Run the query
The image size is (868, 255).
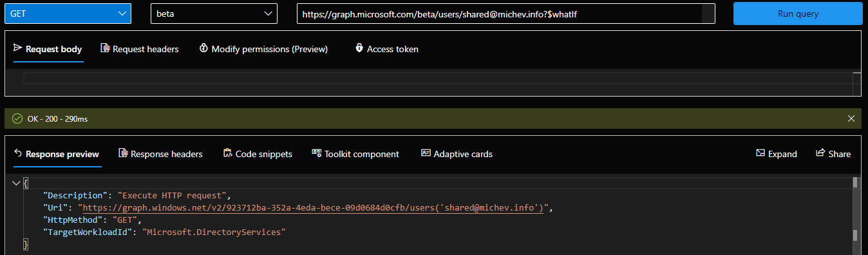click(798, 14)
